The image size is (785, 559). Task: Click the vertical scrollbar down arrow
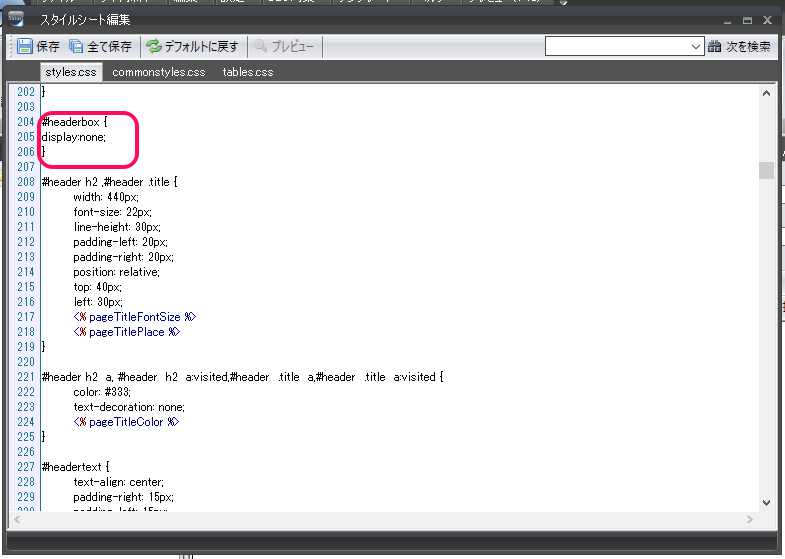[766, 502]
